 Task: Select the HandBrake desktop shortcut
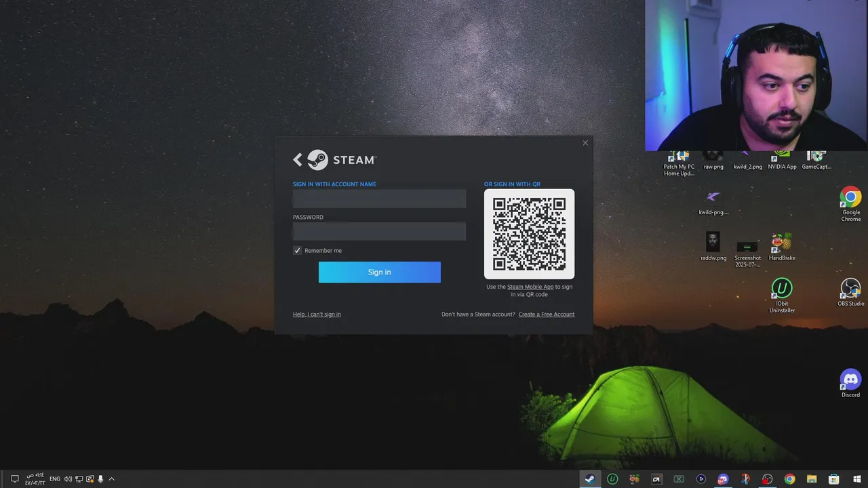point(782,247)
